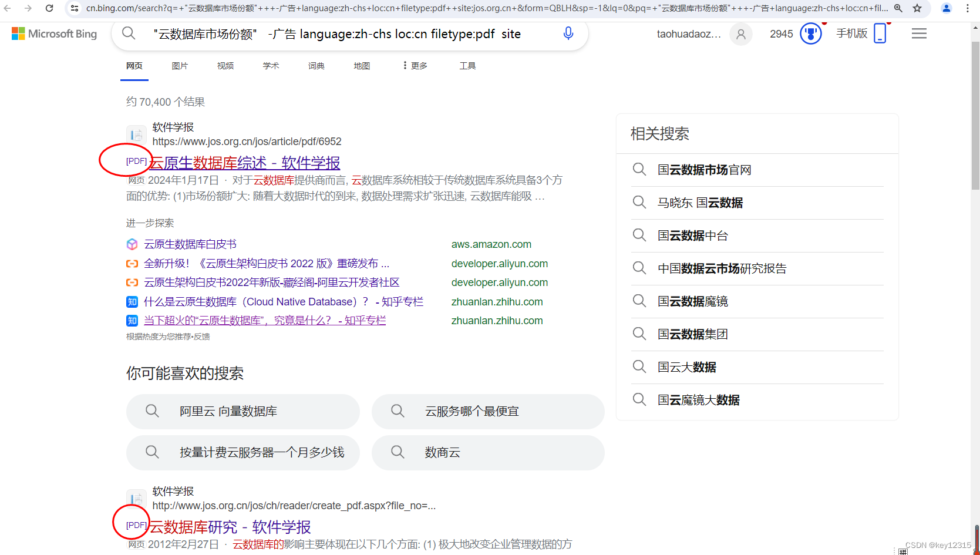Open 云原生数据库综述 - 软件学报 result

[x=245, y=163]
